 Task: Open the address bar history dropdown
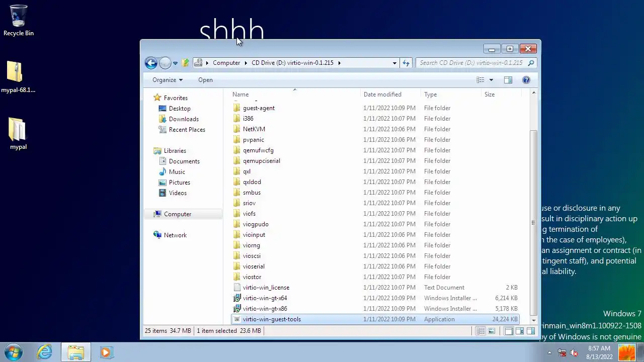click(394, 63)
